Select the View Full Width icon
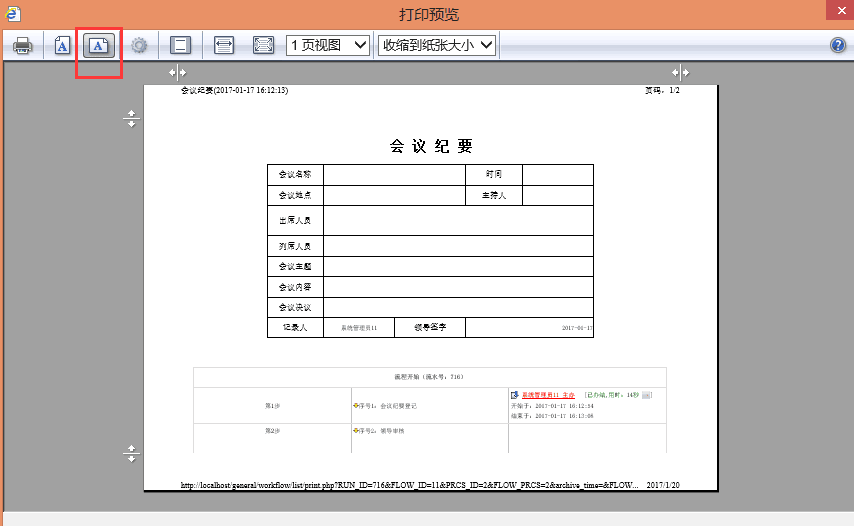Screen dimensions: 854x526 tap(224, 45)
